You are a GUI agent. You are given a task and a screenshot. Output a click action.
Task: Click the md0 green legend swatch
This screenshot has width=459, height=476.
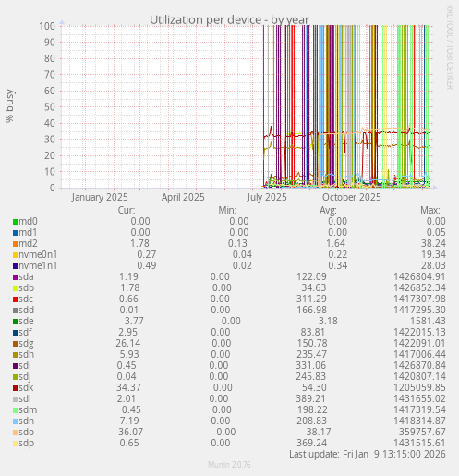pyautogui.click(x=16, y=222)
